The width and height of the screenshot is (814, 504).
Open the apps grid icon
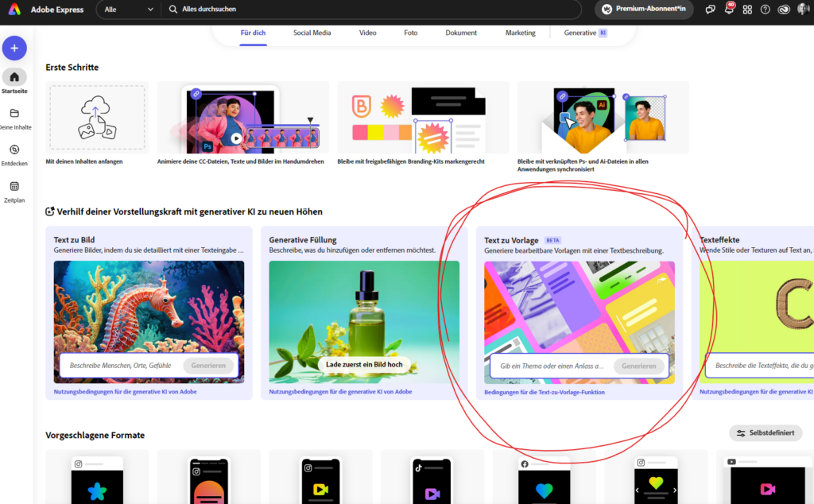pos(747,10)
